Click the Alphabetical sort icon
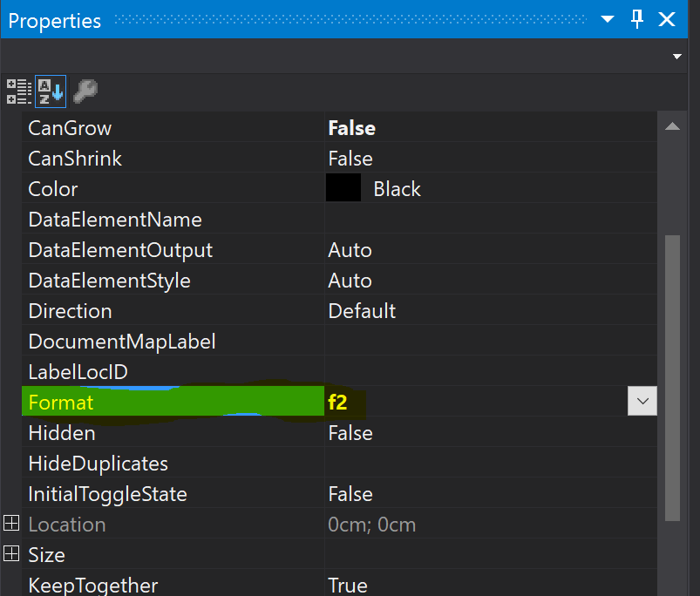The width and height of the screenshot is (700, 596). click(x=50, y=91)
